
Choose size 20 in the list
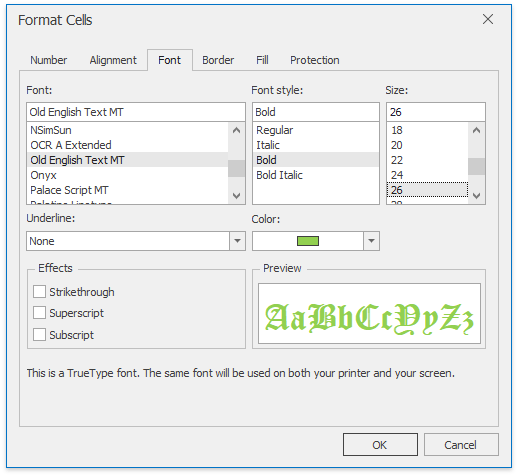tap(428, 145)
